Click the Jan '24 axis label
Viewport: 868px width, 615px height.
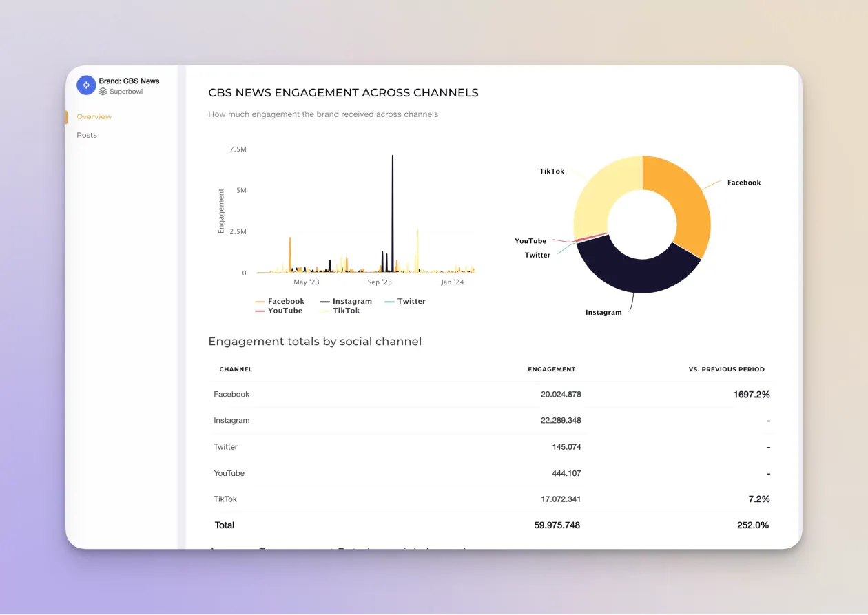pos(453,282)
